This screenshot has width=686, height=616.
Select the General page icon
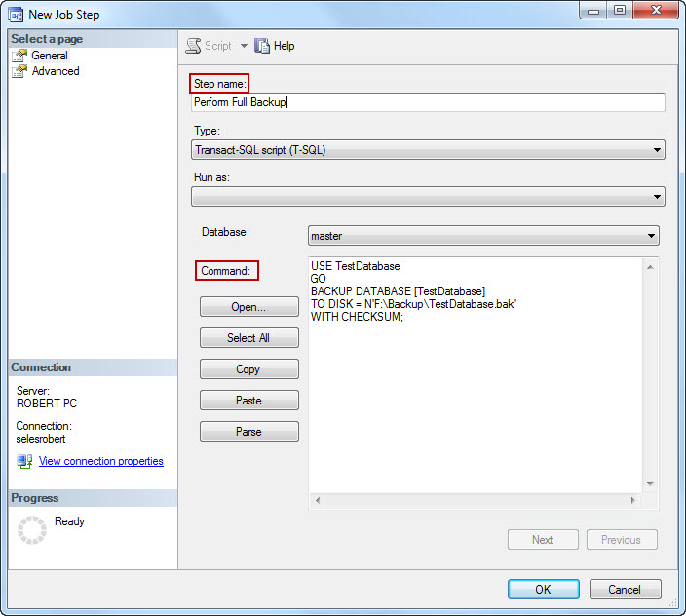[x=19, y=56]
